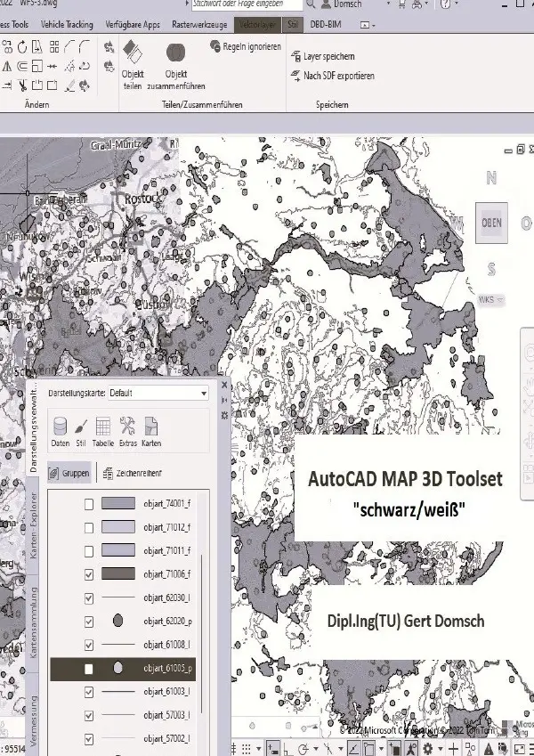Screen dimensions: 534x756
Task: Select the objart_57002_l layer row
Action: [x=123, y=739]
